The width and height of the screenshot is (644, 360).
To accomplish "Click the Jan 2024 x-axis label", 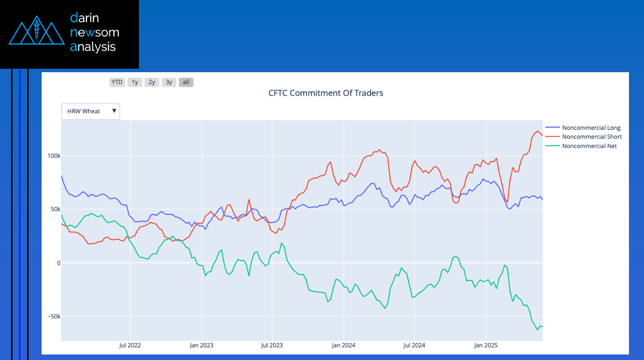I will (343, 345).
